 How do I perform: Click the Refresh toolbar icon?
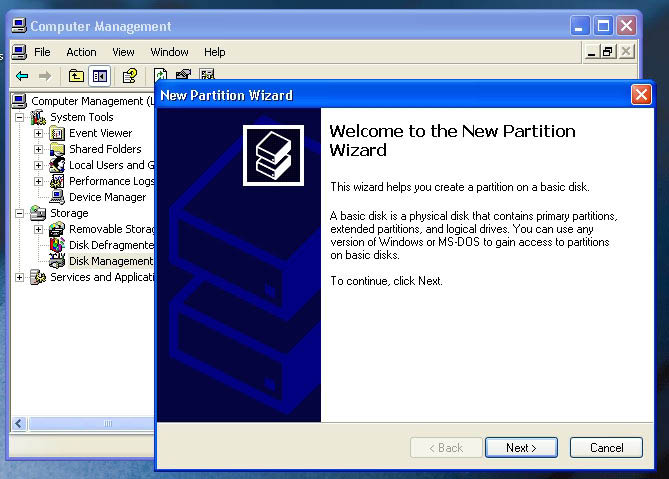160,75
